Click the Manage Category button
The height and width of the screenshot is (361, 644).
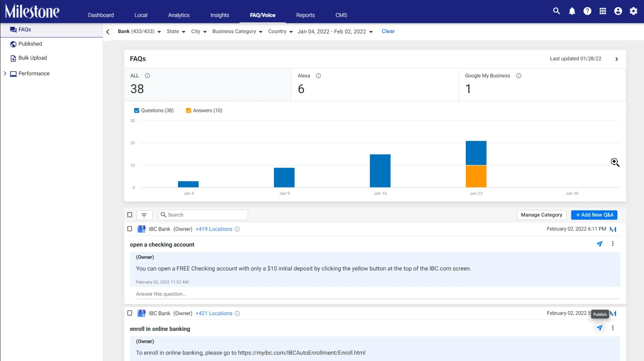point(541,215)
